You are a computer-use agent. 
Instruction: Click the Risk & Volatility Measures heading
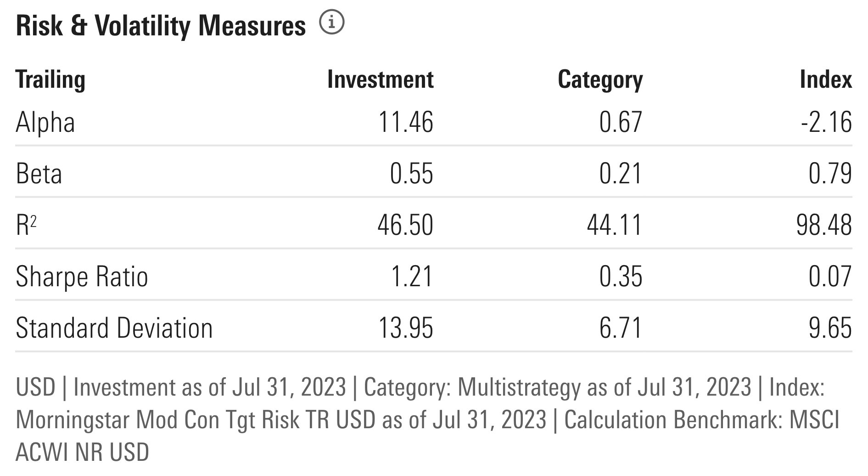[161, 26]
